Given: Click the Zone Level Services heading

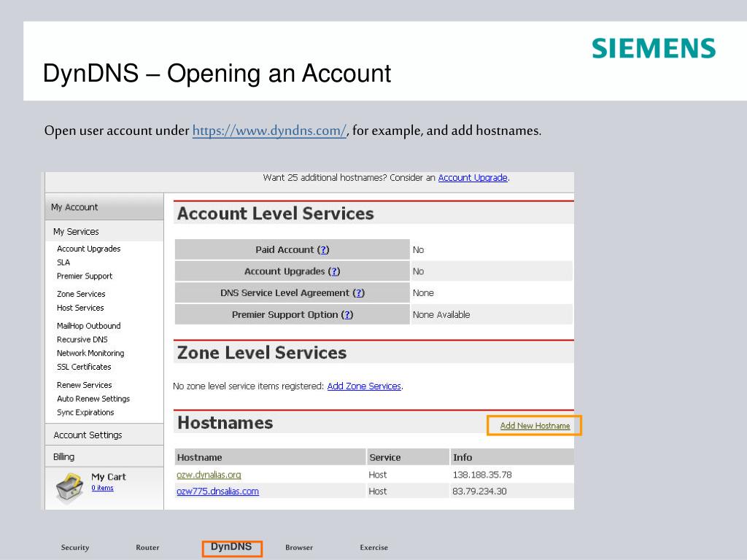Looking at the screenshot, I should pyautogui.click(x=262, y=352).
